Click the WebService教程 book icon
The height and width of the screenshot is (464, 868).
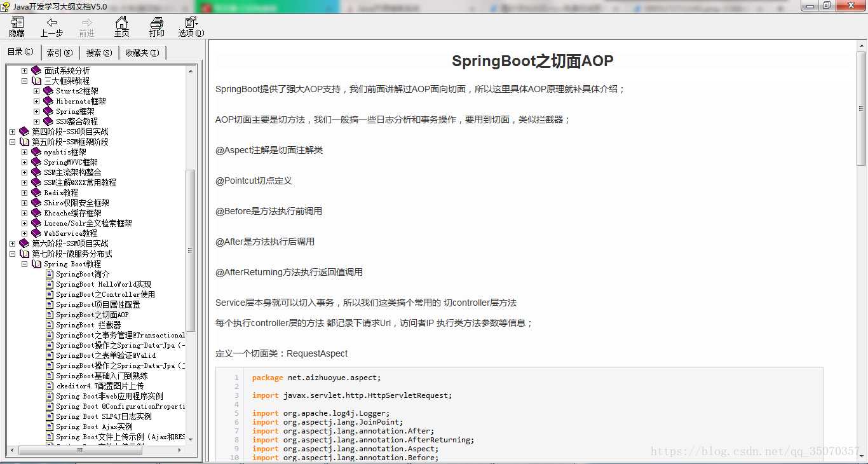click(x=36, y=233)
